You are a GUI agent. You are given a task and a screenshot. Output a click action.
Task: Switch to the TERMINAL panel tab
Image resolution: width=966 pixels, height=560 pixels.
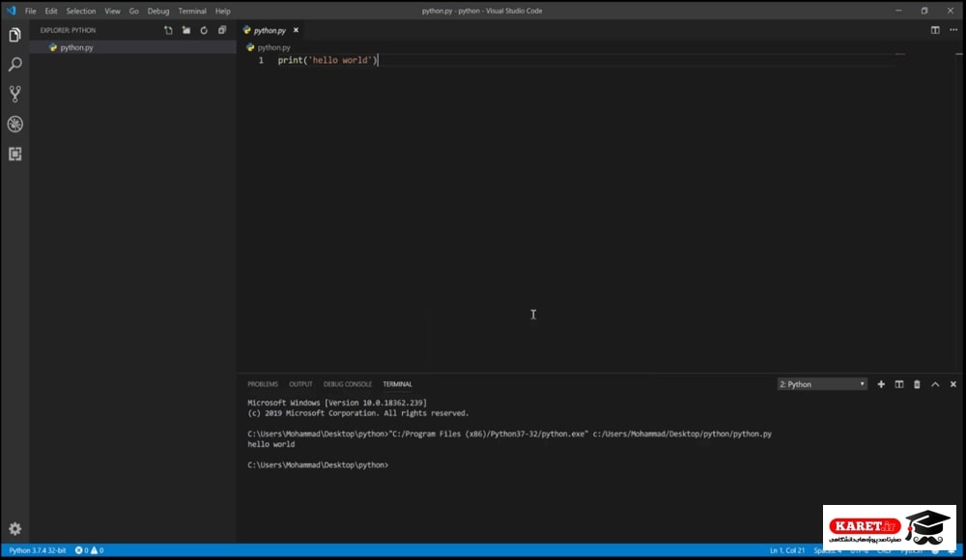[x=397, y=384]
